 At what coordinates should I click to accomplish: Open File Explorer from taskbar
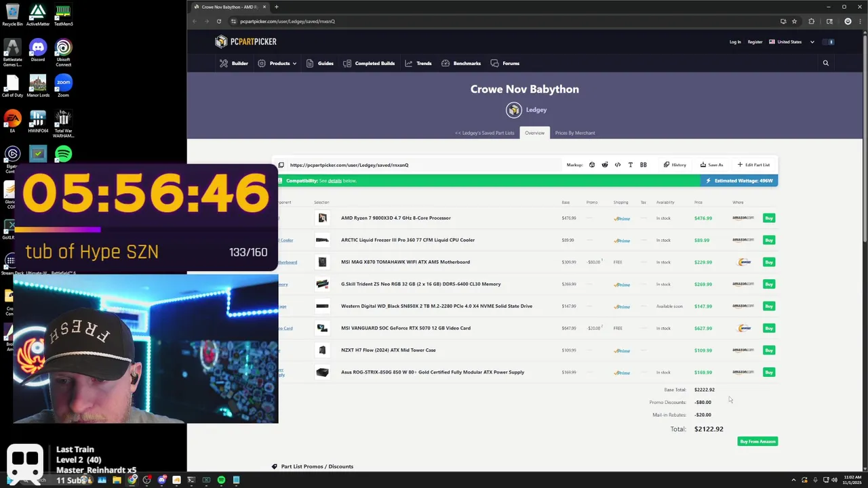pos(117,480)
